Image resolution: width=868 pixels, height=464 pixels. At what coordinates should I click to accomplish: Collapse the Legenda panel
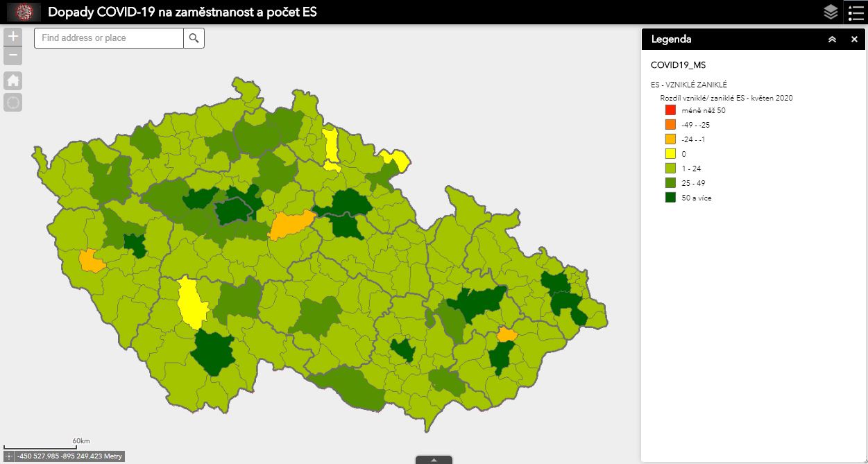tap(832, 40)
